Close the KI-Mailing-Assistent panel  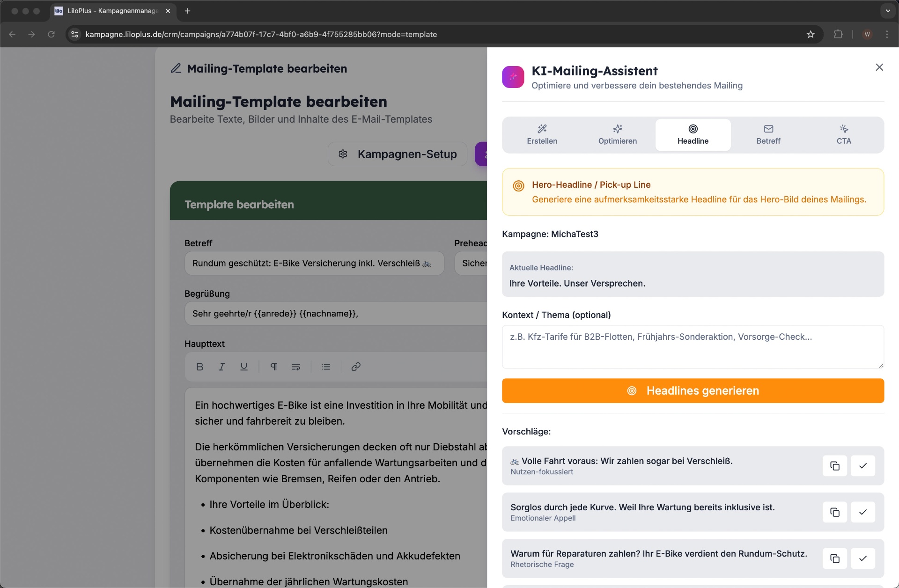pyautogui.click(x=879, y=67)
